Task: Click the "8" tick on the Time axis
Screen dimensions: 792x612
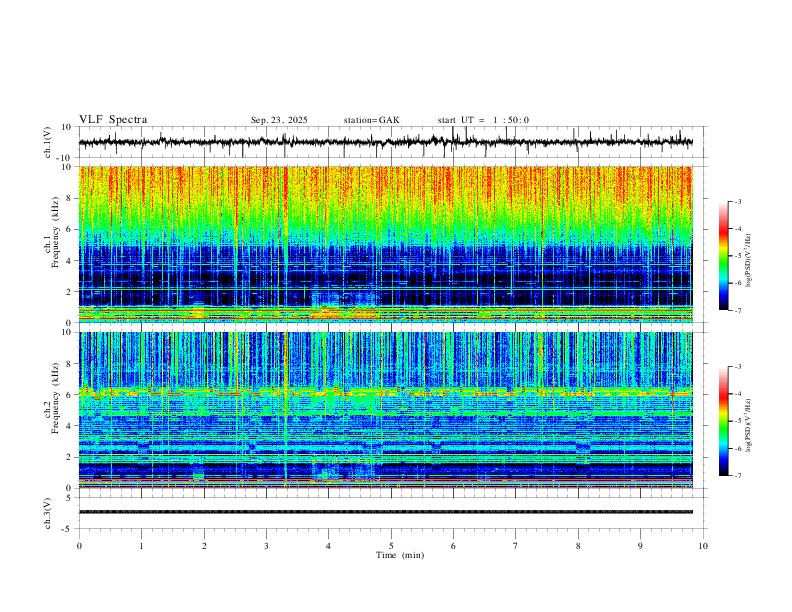Action: [x=578, y=546]
